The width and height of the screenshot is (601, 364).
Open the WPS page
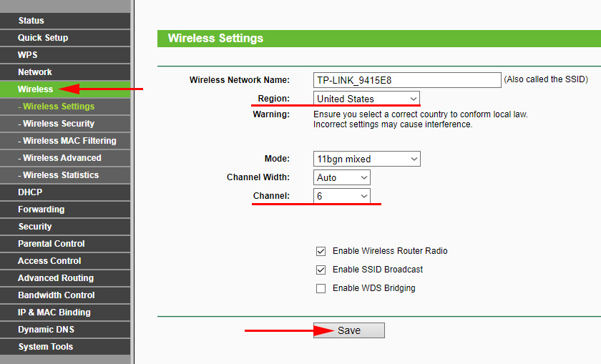[x=28, y=55]
